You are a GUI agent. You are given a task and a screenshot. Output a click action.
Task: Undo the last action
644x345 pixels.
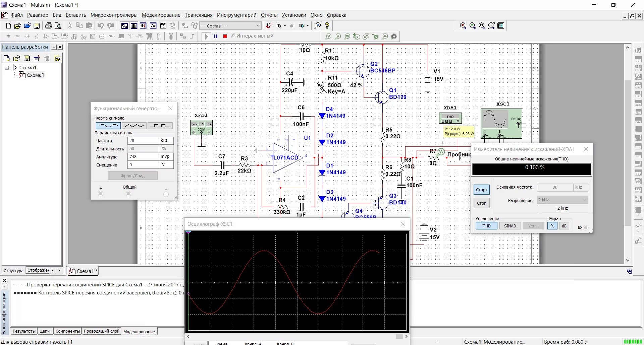point(101,26)
